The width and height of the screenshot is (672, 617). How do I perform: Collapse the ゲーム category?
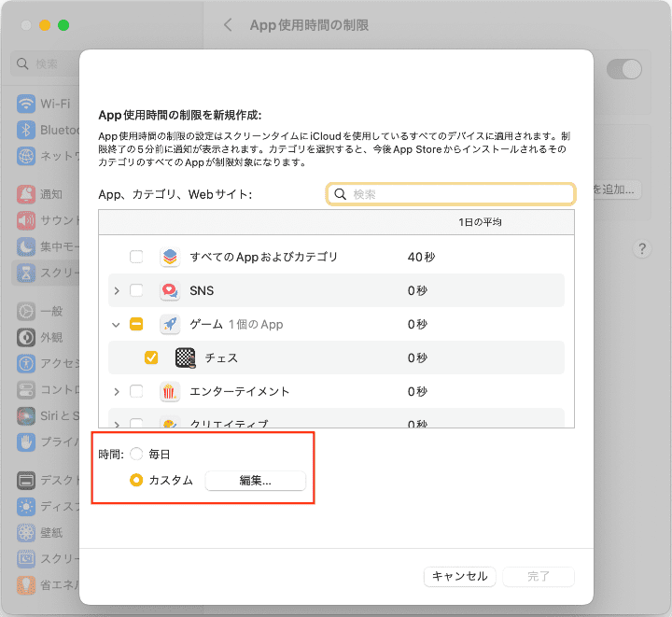pos(117,324)
